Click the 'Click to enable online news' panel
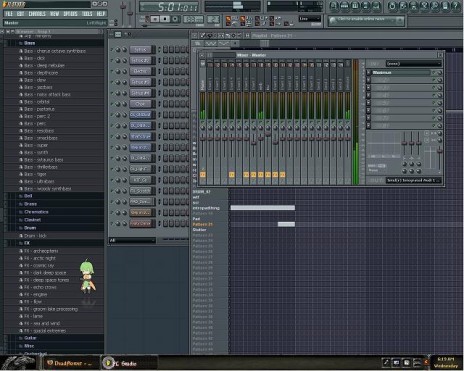464x371 pixels. 366,21
